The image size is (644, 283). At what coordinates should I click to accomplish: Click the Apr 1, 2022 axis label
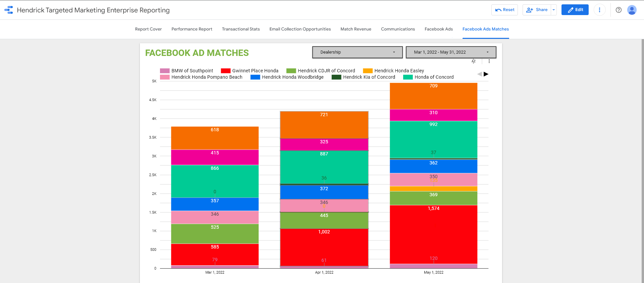tap(324, 272)
